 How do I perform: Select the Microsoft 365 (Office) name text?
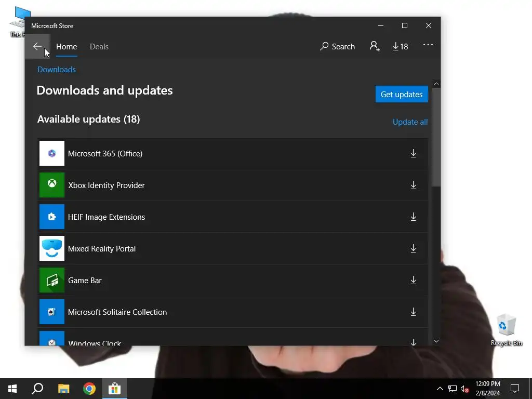point(105,153)
